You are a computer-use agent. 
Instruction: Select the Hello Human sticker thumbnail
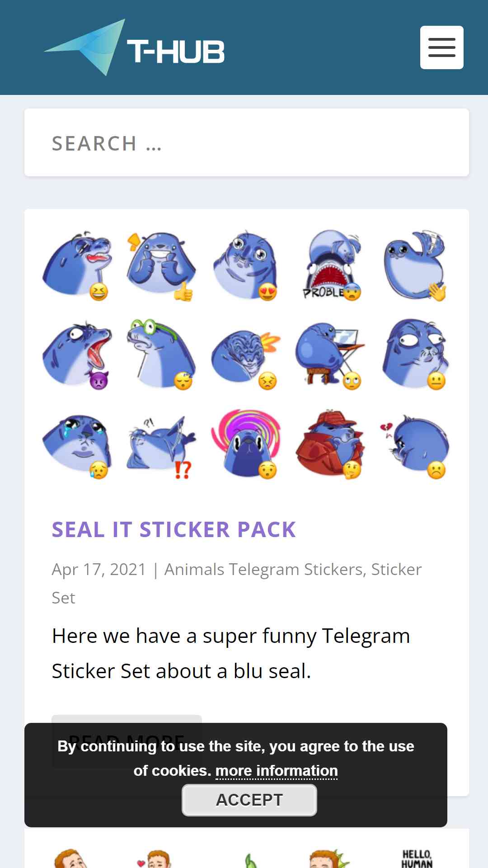417,858
